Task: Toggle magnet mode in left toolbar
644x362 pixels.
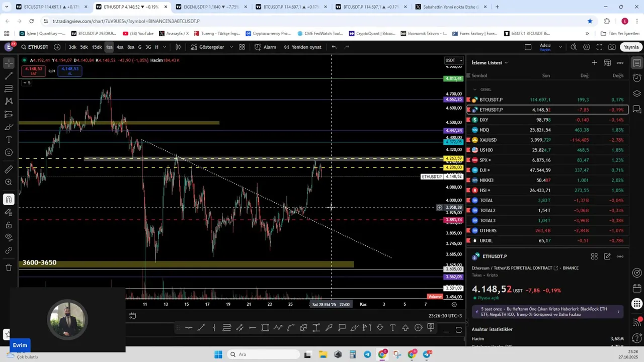Action: coord(9,200)
